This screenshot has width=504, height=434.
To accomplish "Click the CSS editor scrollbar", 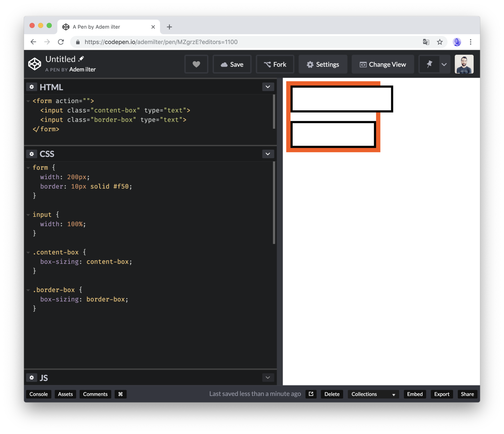I will pos(274,203).
